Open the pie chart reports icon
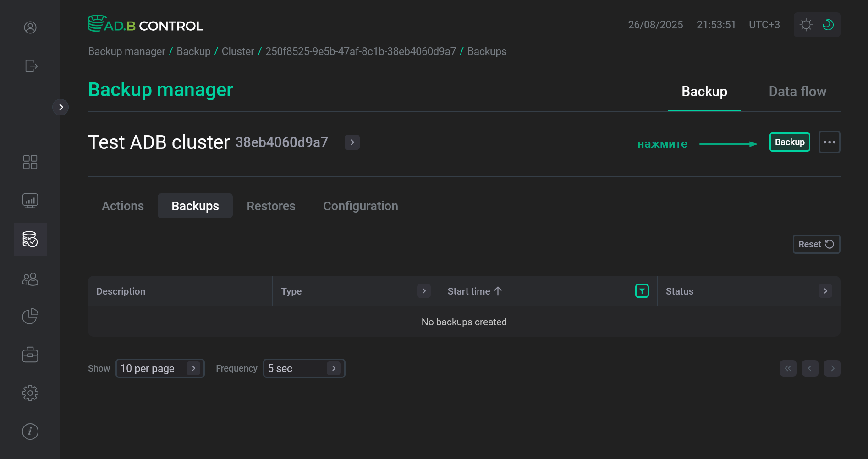This screenshot has width=868, height=459. pyautogui.click(x=29, y=316)
